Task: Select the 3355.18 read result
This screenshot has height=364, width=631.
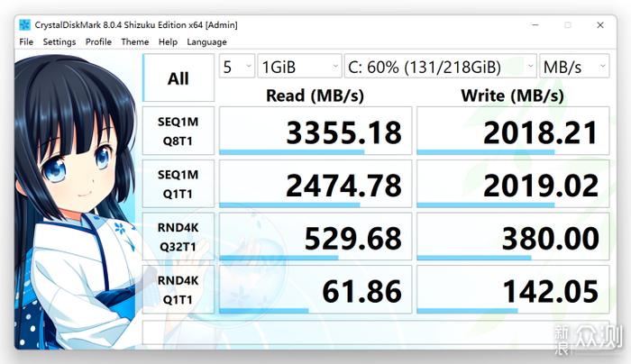Action: [315, 131]
